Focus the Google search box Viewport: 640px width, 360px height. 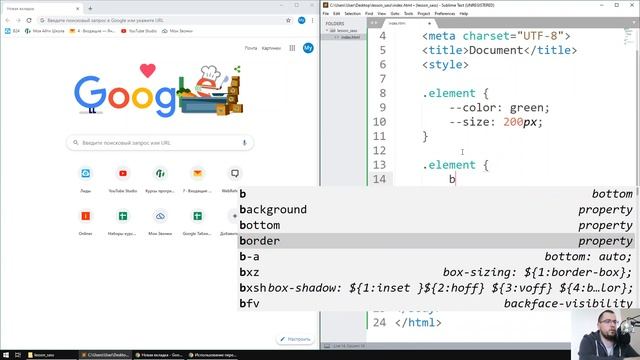coord(160,143)
